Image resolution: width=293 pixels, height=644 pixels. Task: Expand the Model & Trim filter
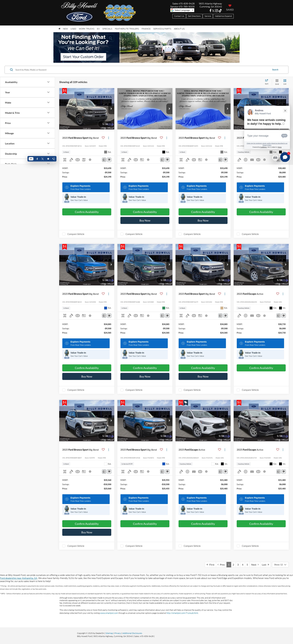(x=27, y=113)
